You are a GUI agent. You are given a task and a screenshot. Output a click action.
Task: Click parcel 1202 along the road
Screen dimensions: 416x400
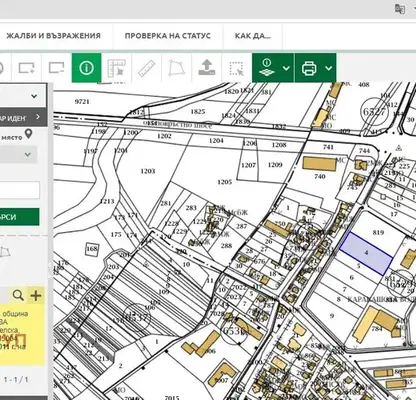coord(164,136)
